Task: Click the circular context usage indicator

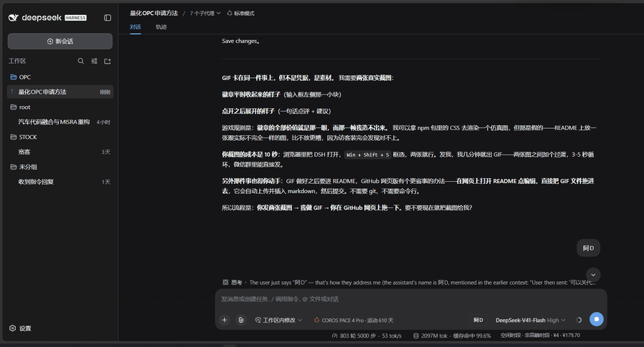Action: [x=579, y=320]
